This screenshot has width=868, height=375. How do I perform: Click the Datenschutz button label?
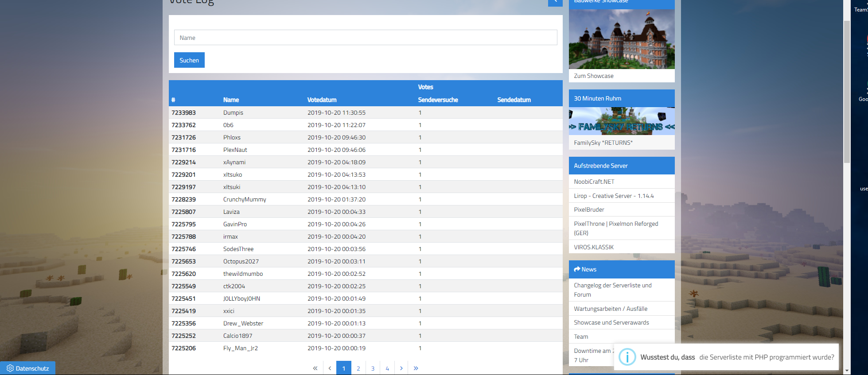pyautogui.click(x=32, y=368)
